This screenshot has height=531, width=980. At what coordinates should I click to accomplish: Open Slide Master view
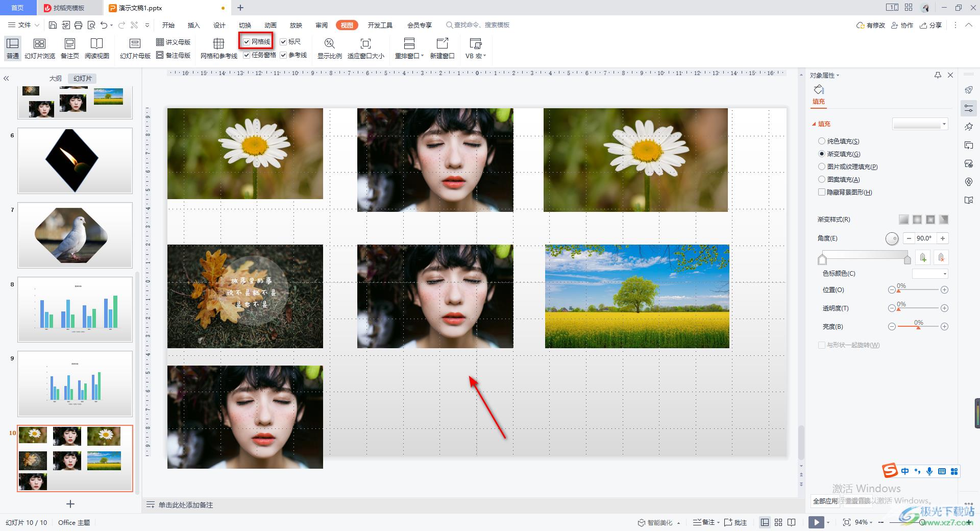point(135,49)
